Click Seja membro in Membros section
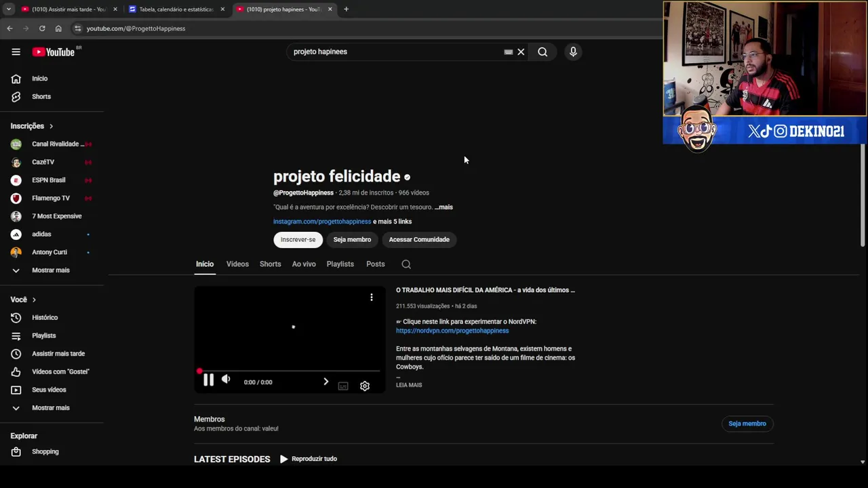 pyautogui.click(x=747, y=424)
